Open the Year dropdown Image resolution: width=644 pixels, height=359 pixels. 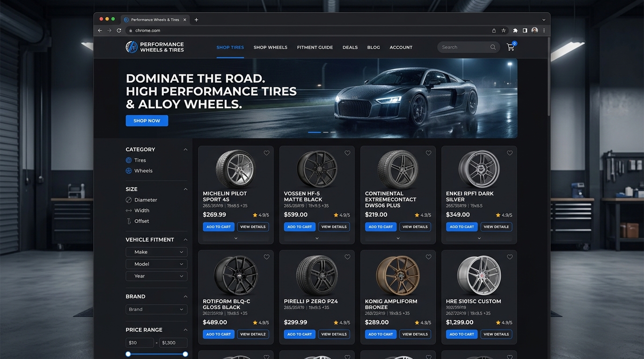[156, 276]
